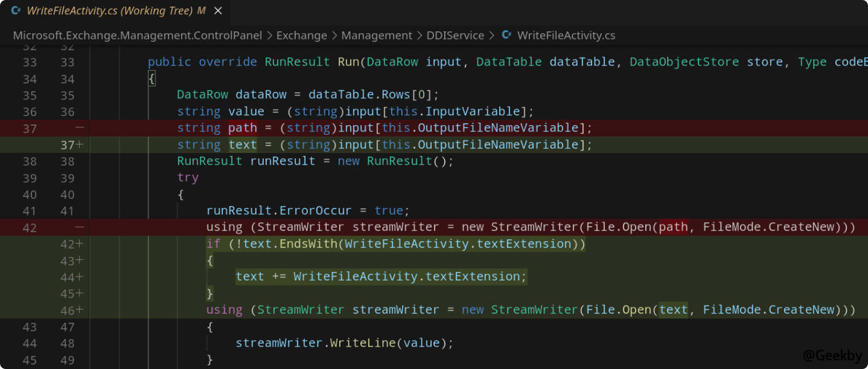The width and height of the screenshot is (868, 369).
Task: Click the addition marker beside line 46
Action: (81, 310)
